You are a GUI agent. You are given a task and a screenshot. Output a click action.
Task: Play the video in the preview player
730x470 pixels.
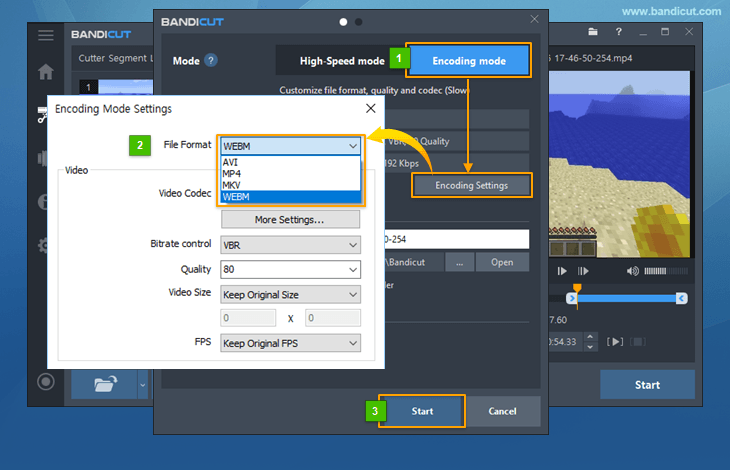[562, 271]
